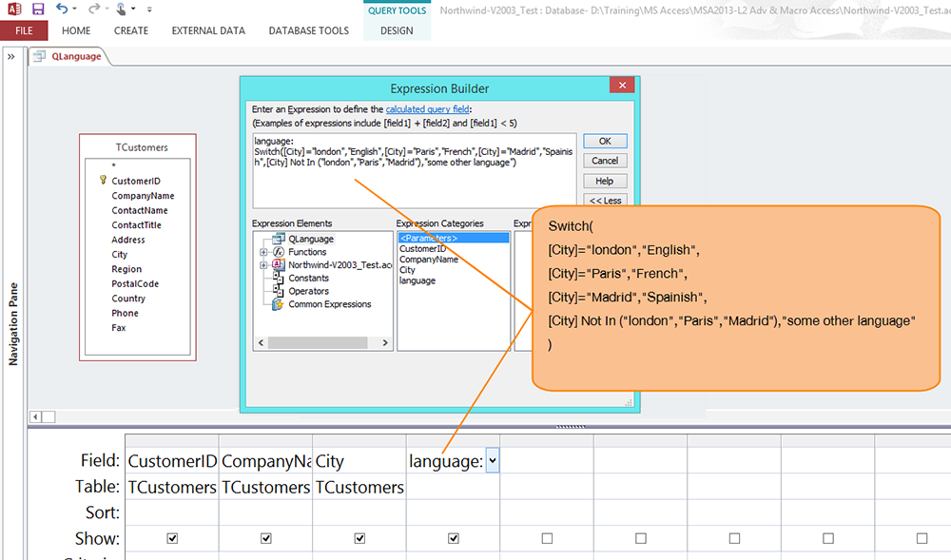
Task: Click OK in Expression Builder
Action: click(x=605, y=141)
